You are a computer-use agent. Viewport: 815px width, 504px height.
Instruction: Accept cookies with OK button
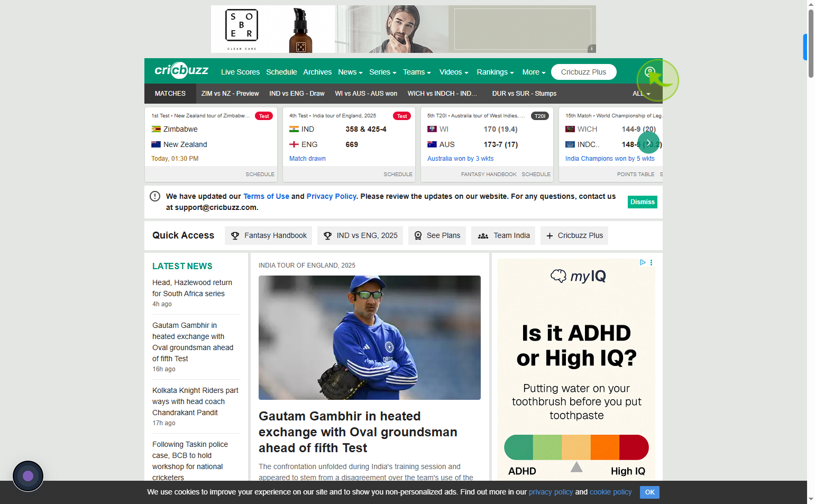pyautogui.click(x=649, y=492)
